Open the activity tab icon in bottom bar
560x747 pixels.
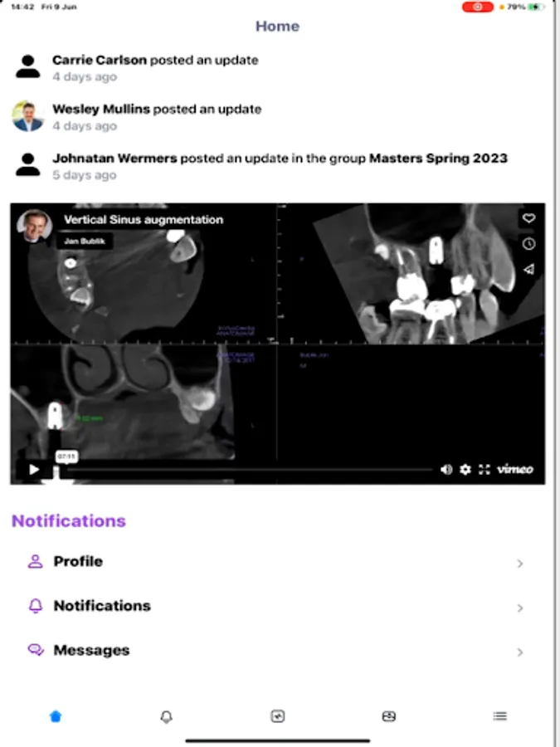(278, 716)
